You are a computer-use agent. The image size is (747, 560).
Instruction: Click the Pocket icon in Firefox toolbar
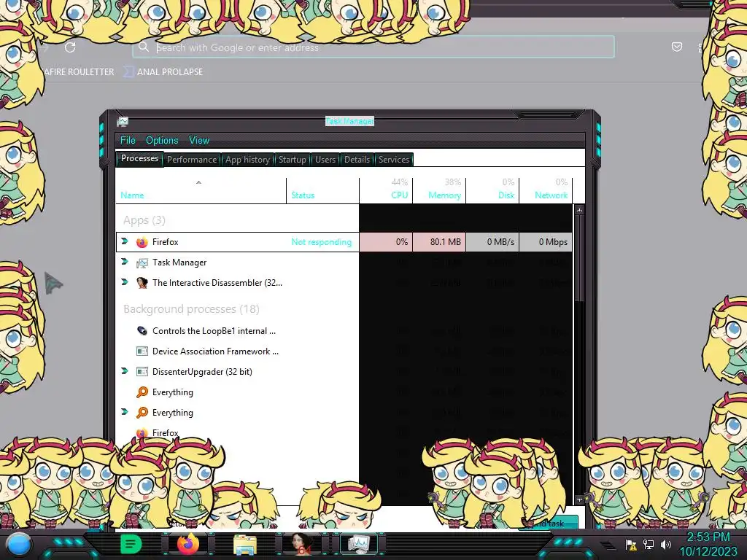coord(676,47)
